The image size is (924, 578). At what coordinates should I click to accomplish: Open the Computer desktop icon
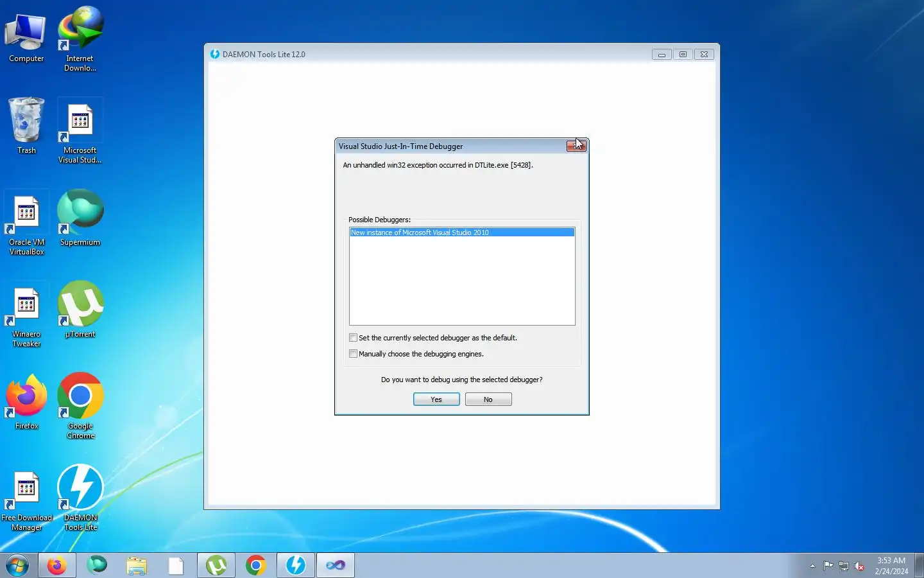26,37
